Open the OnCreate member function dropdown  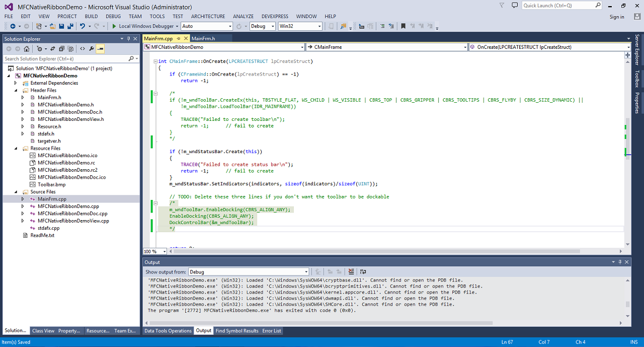point(550,47)
